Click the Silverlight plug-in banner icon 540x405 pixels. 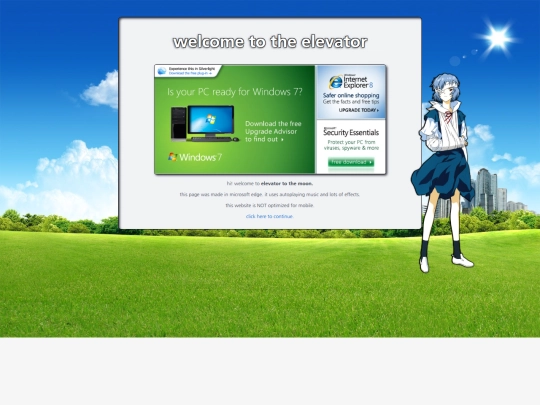tap(162, 71)
